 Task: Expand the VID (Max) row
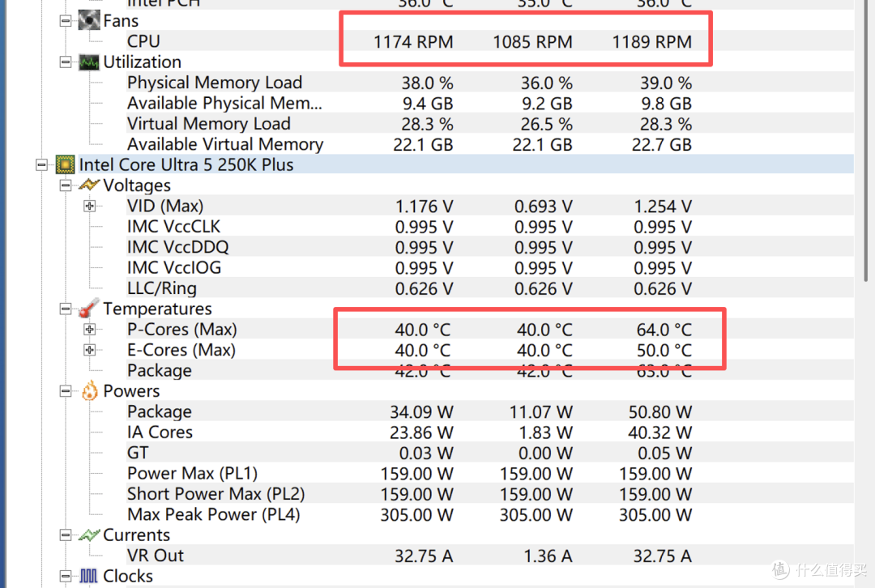89,206
